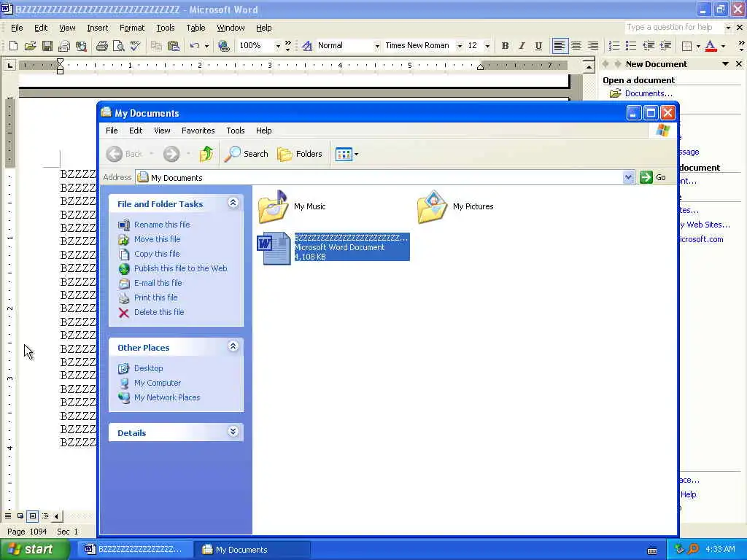
Task: Click the Outside Border icon in Word
Action: point(686,46)
